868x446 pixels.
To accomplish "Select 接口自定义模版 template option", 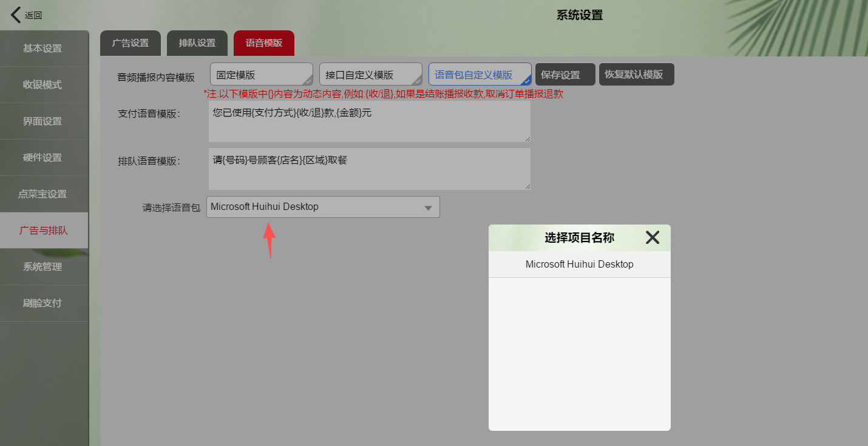I will (x=370, y=75).
